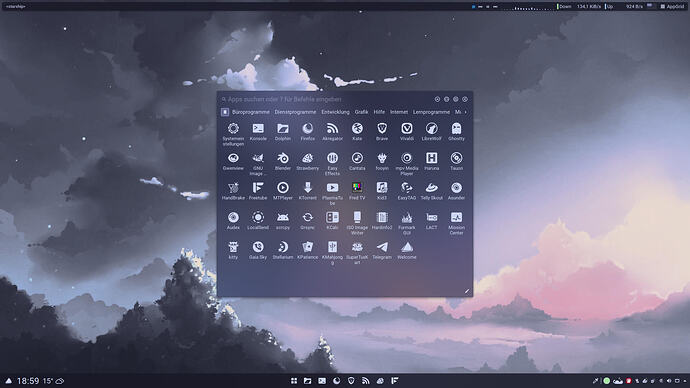Launch Strawberry music player
Image resolution: width=690 pixels, height=388 pixels.
(308, 161)
